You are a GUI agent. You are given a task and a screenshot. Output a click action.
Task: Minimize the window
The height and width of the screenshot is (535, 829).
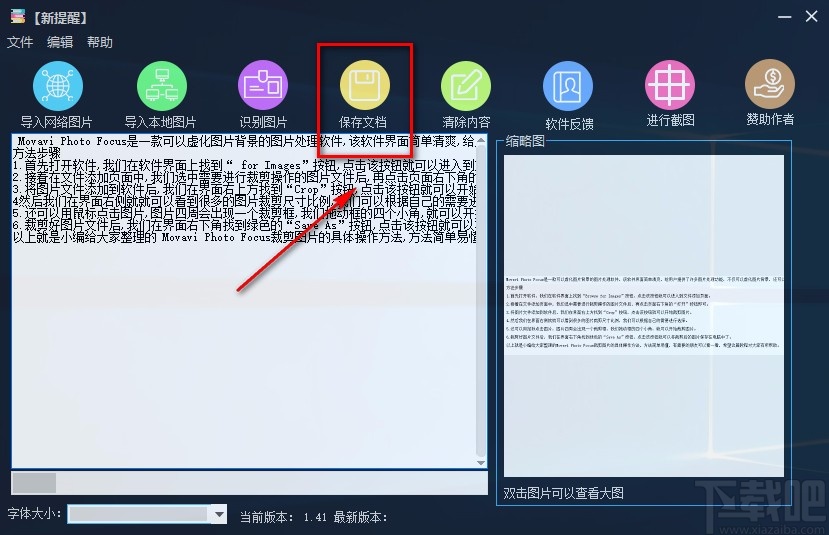(x=785, y=16)
